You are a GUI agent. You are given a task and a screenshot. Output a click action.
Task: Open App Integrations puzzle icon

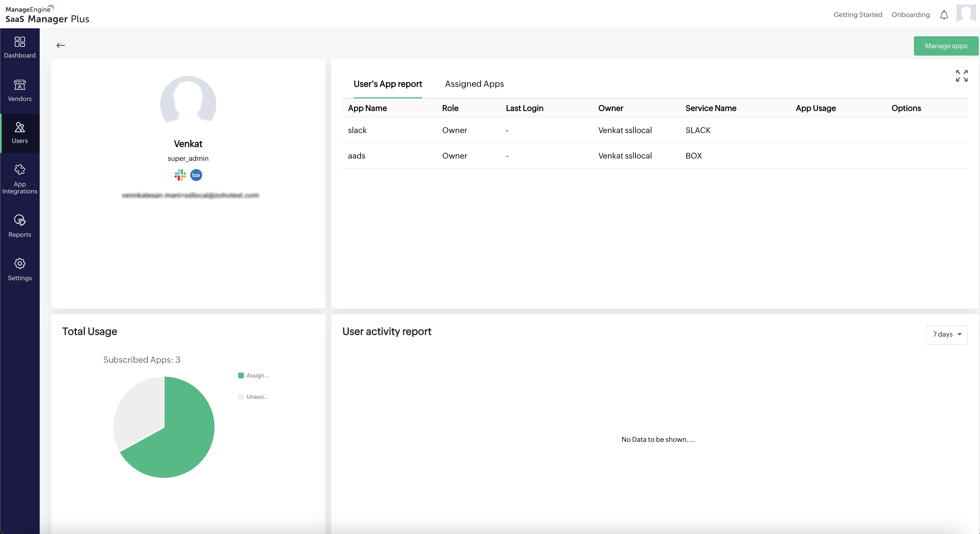click(x=19, y=170)
